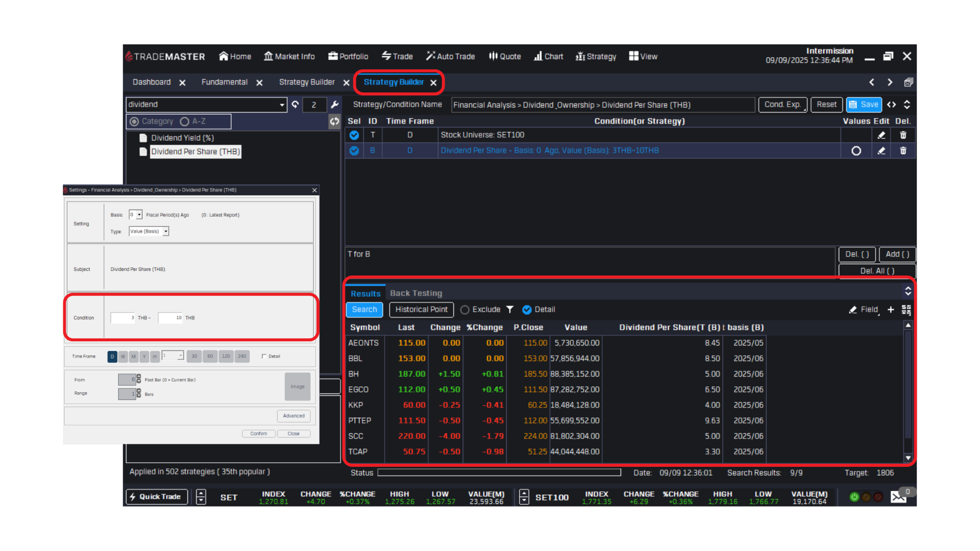This screenshot has width=980, height=551.
Task: Select the A-Z radio option
Action: 185,121
